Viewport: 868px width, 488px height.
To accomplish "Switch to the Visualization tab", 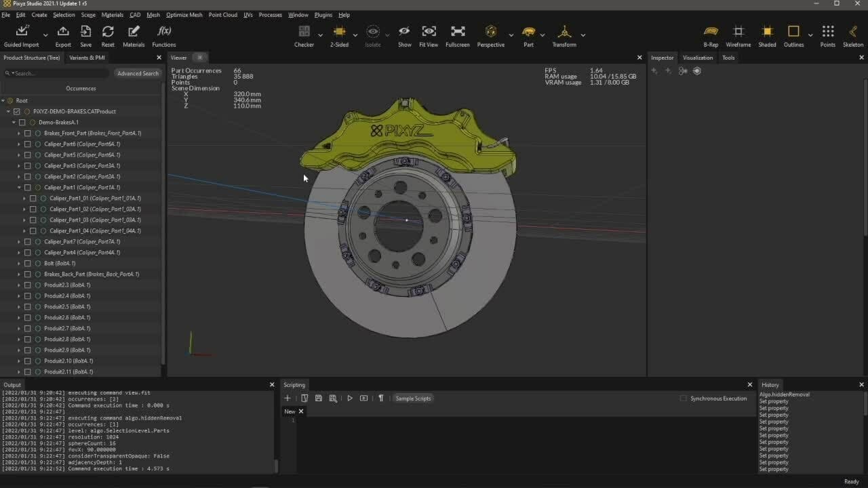I will tap(698, 58).
